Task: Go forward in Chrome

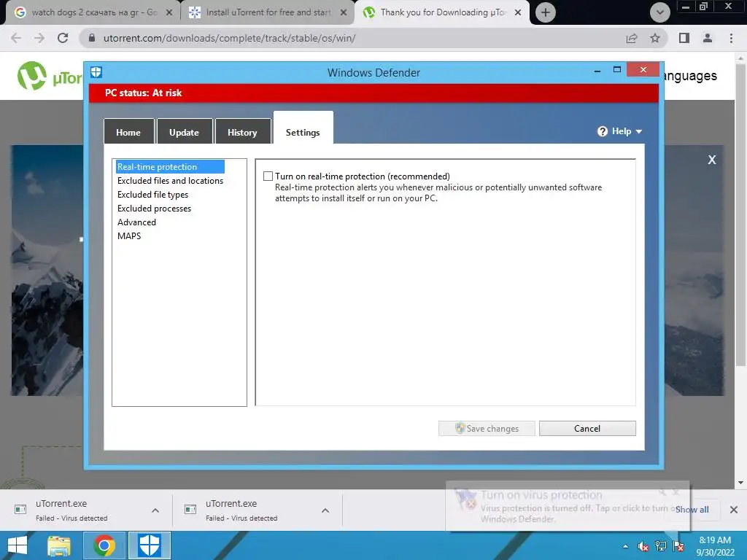Action: [x=39, y=38]
